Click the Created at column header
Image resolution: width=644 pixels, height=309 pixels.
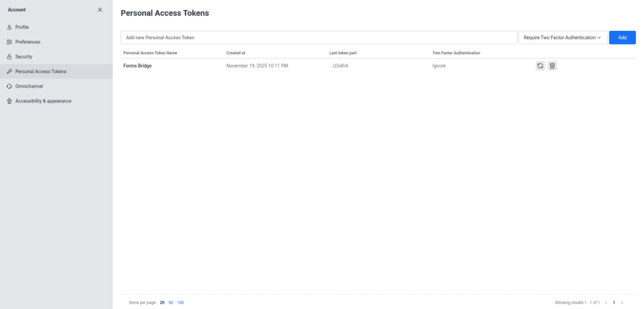[236, 53]
